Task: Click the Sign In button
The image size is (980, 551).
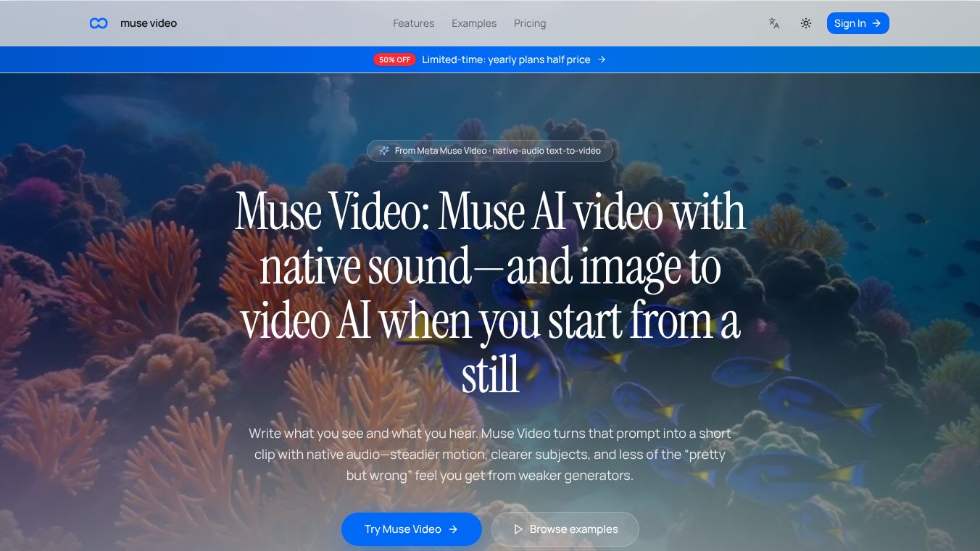Action: pyautogui.click(x=857, y=23)
